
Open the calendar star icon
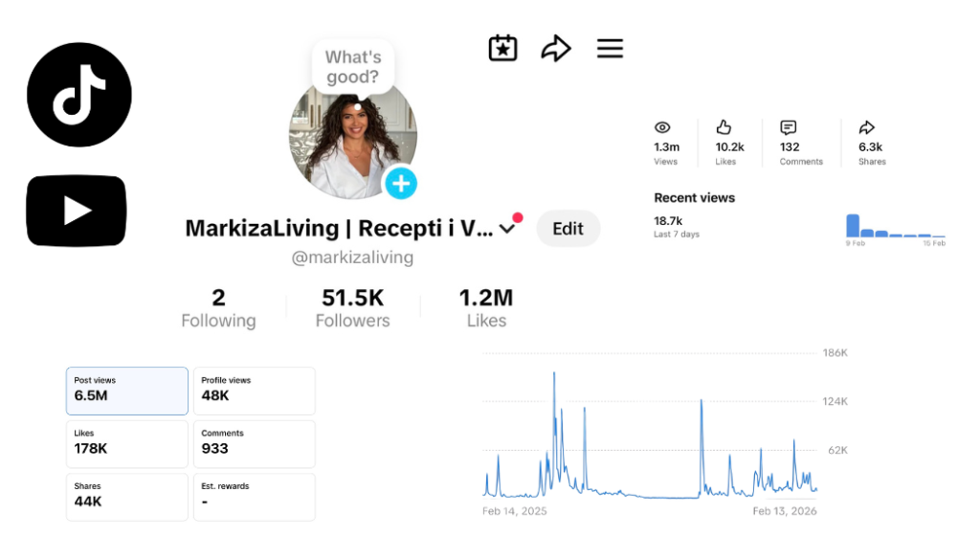[x=502, y=49]
